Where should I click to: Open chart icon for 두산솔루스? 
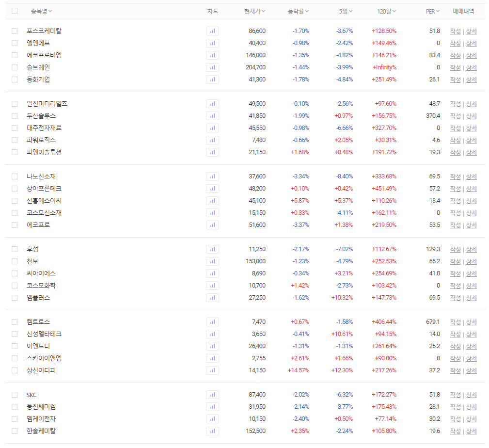tap(212, 116)
